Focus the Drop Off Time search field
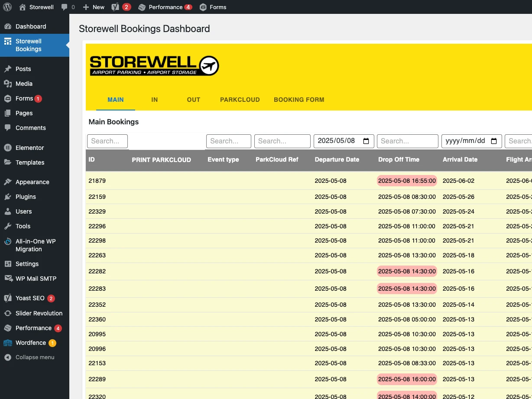The height and width of the screenshot is (399, 532). 408,141
